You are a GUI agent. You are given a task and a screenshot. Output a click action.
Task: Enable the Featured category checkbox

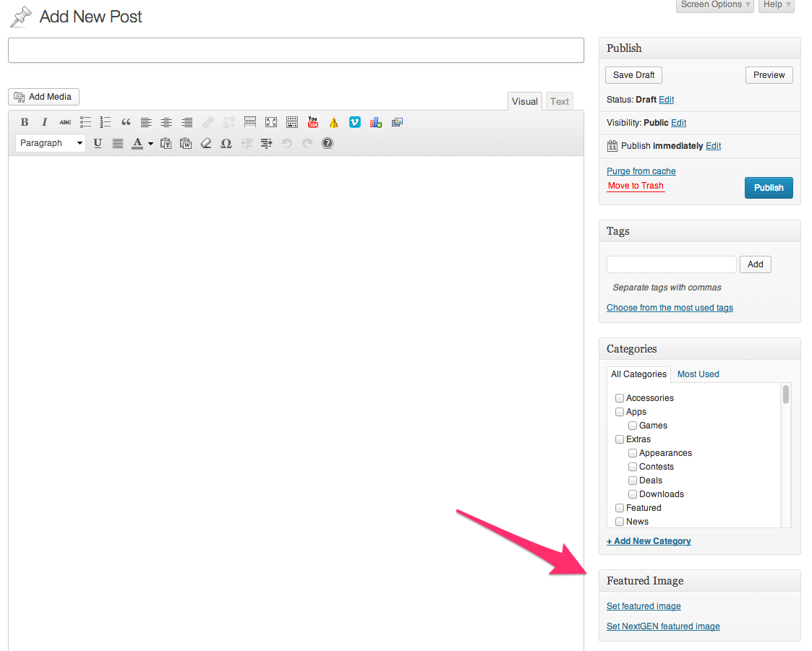[x=620, y=508]
